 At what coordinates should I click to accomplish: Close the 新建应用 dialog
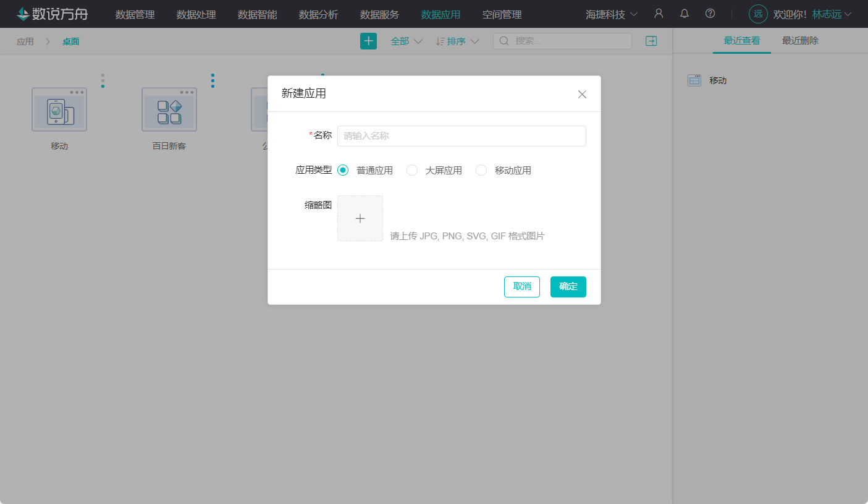coord(582,94)
